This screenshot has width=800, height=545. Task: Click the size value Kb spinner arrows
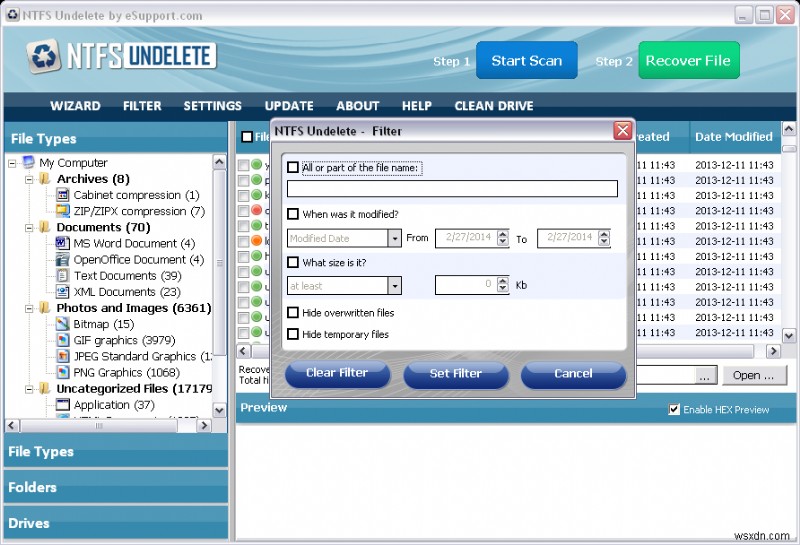tap(503, 285)
